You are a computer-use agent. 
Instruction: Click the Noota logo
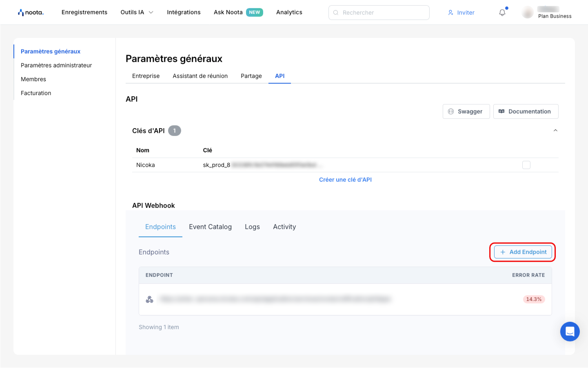(31, 12)
